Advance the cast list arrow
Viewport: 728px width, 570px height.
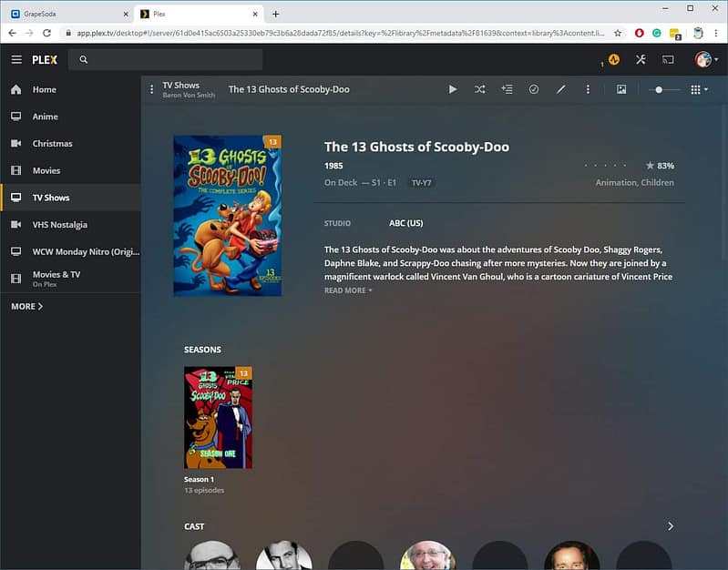(x=671, y=526)
